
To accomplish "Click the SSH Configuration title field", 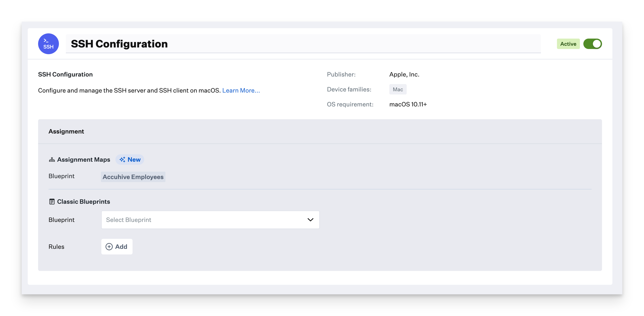I will coord(303,44).
